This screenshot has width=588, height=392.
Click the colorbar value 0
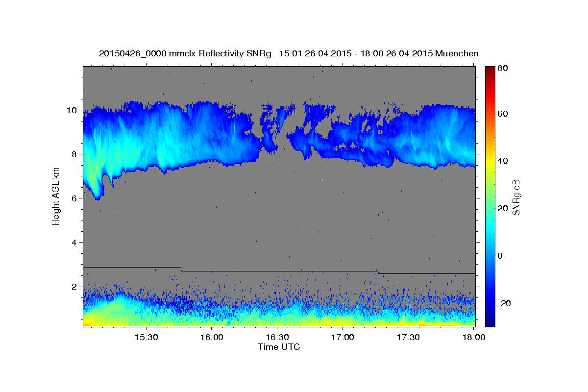click(x=501, y=256)
